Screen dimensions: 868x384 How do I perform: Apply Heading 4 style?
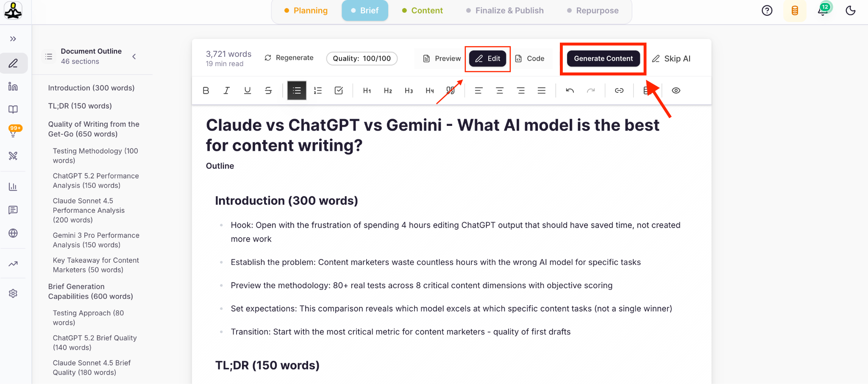430,90
